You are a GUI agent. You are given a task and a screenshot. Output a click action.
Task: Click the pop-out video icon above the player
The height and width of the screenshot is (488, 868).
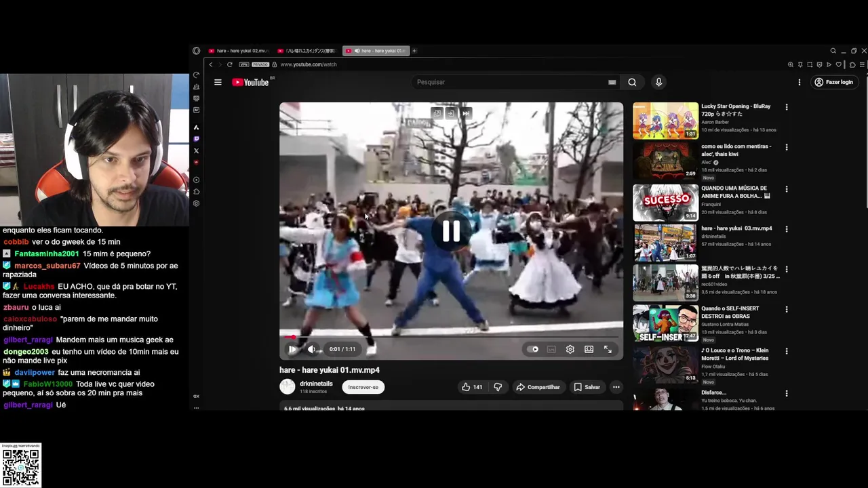pyautogui.click(x=437, y=113)
